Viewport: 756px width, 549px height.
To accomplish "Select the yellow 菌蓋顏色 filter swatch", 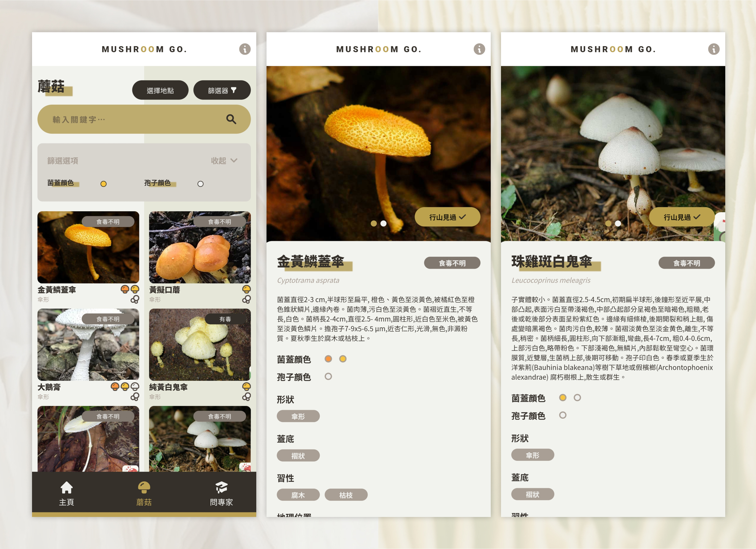I will click(103, 184).
